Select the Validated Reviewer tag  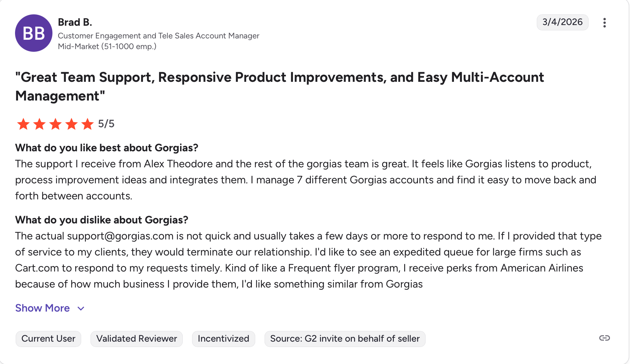click(137, 339)
